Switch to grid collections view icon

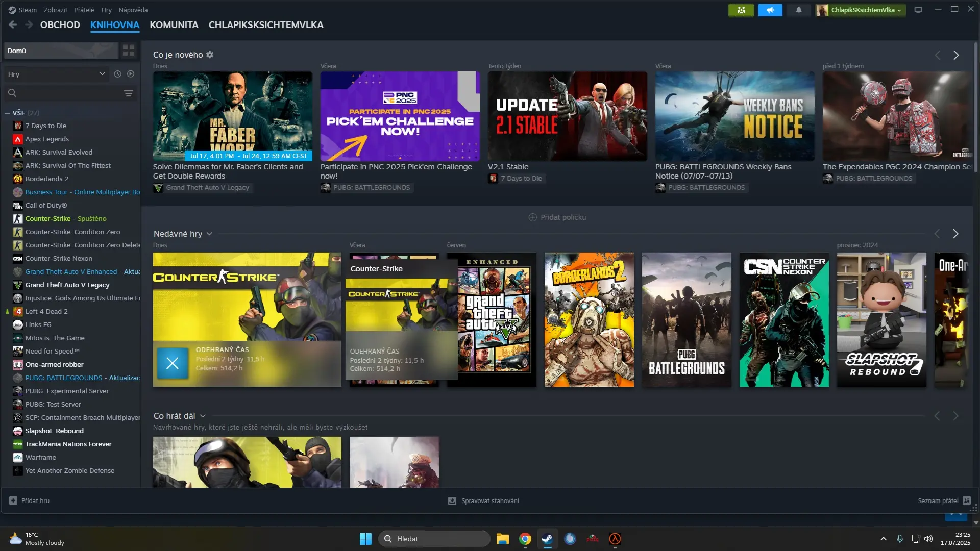point(129,51)
